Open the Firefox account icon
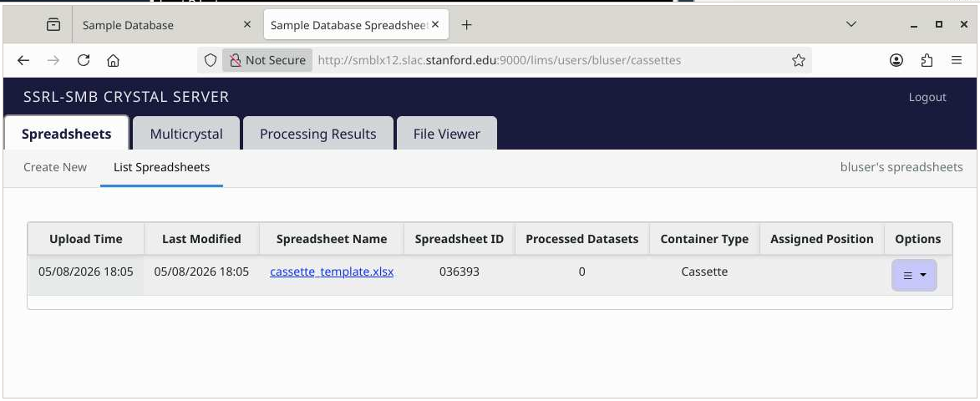 pos(896,61)
